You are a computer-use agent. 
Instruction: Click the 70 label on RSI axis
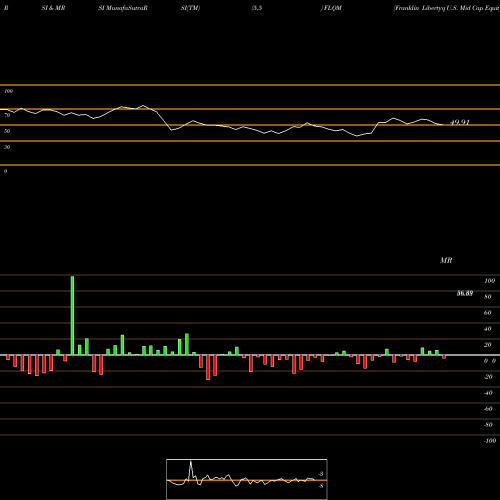click(x=7, y=115)
